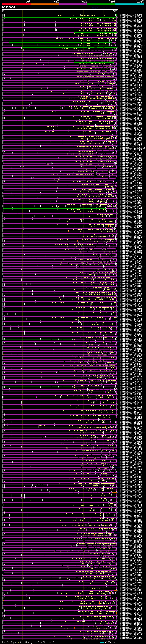Click the cyan ~100% identity legend bar

tap(130, 4)
